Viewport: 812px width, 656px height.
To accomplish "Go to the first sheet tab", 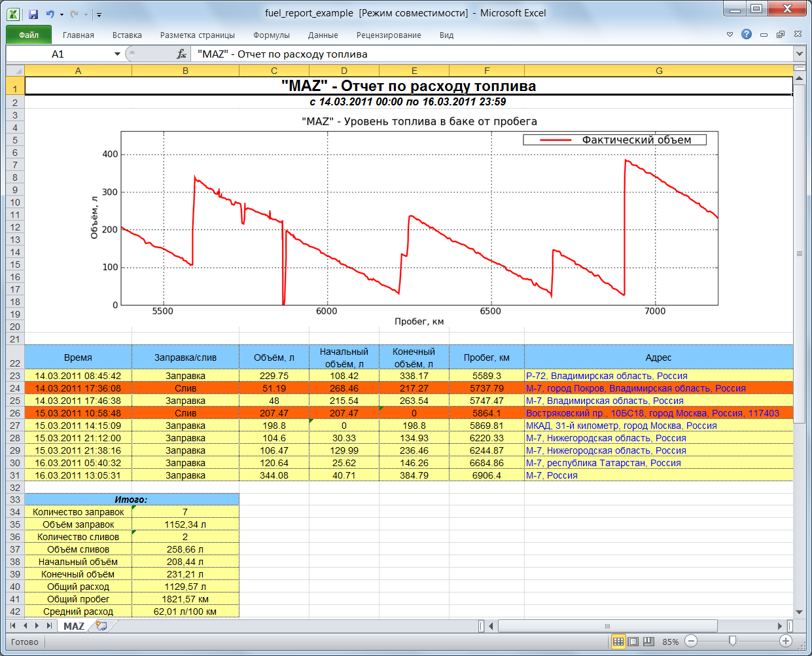I will point(14,626).
